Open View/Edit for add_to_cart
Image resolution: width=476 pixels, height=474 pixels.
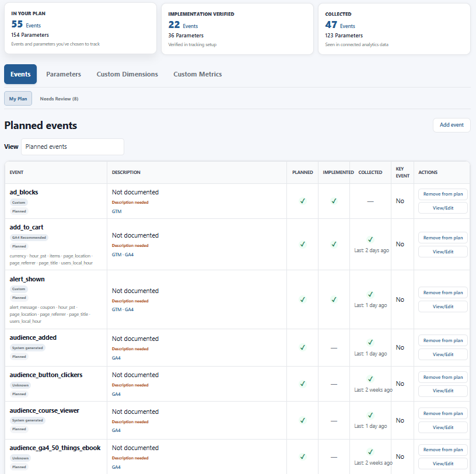point(443,252)
